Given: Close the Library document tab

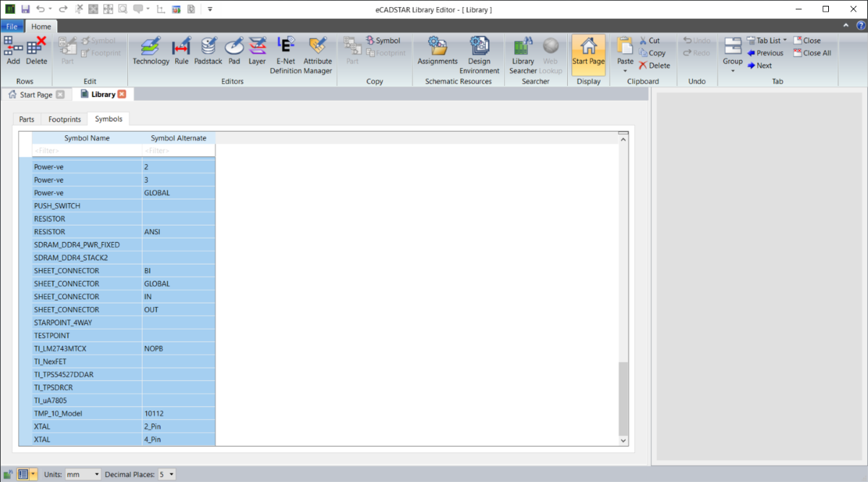Looking at the screenshot, I should (122, 95).
